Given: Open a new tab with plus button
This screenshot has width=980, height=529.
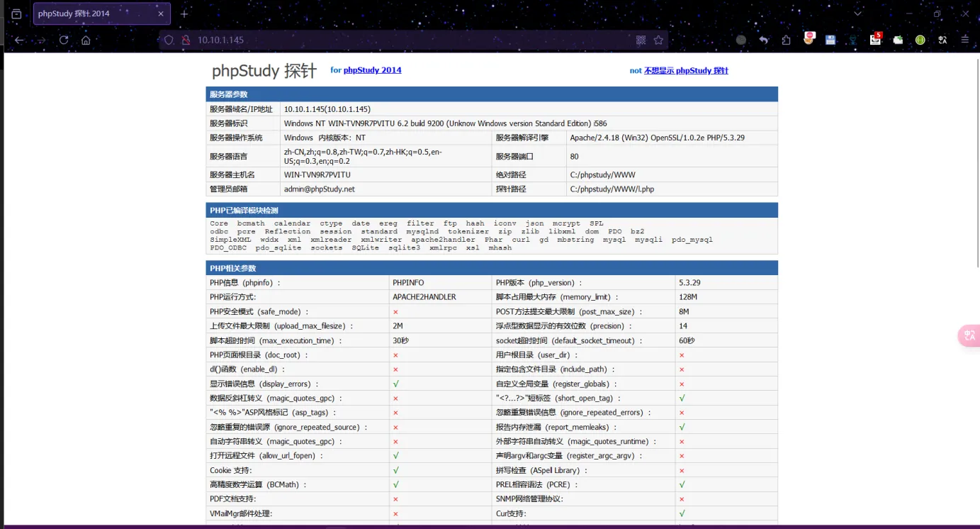Looking at the screenshot, I should pos(184,14).
